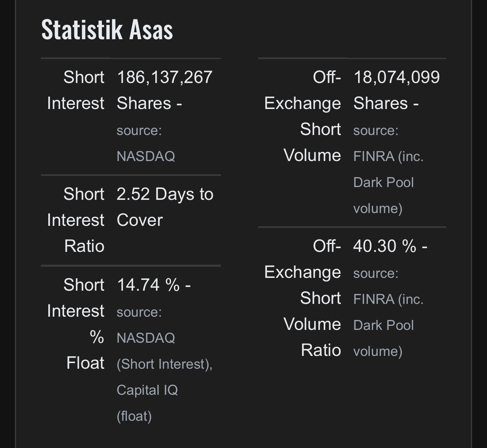
Task: Click the word Float in left column
Action: [x=86, y=363]
